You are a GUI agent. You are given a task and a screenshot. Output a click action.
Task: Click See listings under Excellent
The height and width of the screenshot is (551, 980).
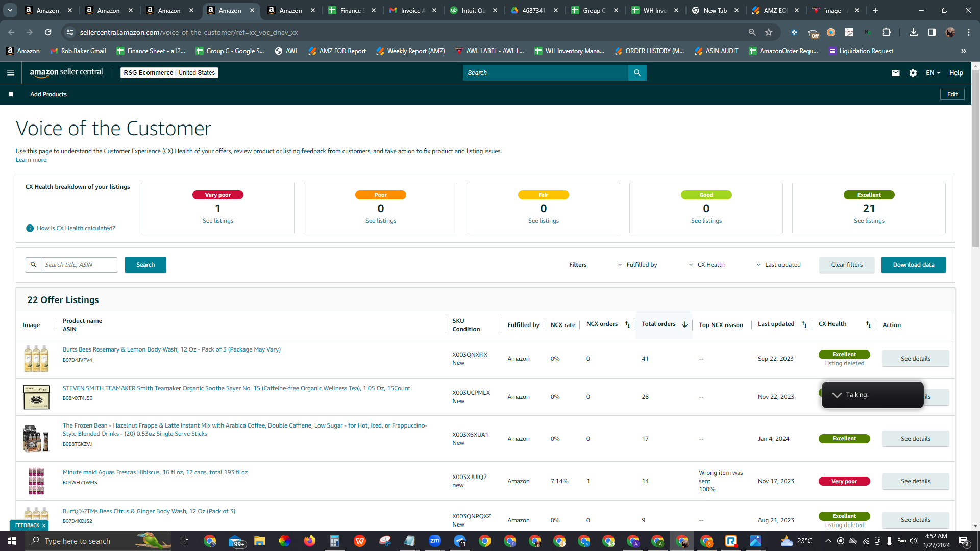click(x=869, y=221)
